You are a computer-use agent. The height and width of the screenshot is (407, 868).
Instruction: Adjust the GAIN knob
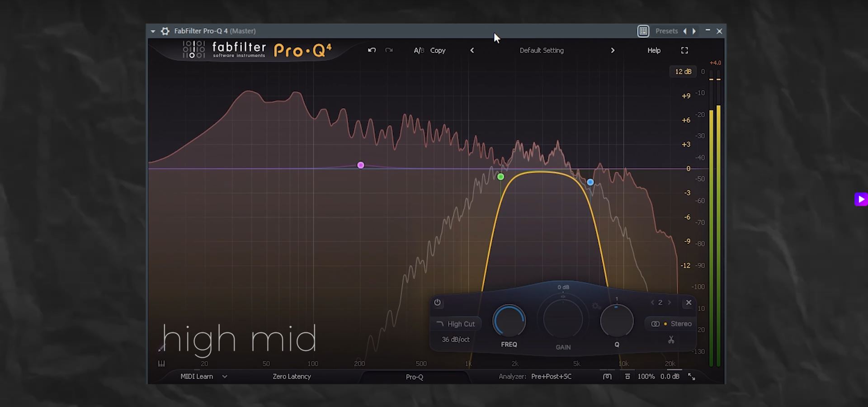pyautogui.click(x=563, y=320)
